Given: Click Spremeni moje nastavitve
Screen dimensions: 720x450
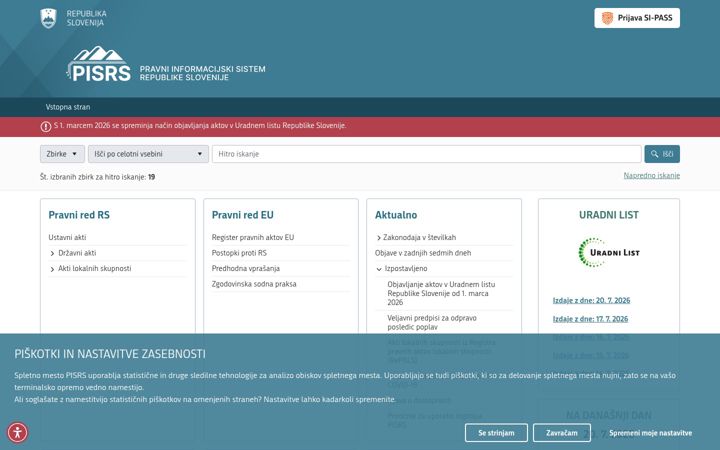Looking at the screenshot, I should [650, 433].
